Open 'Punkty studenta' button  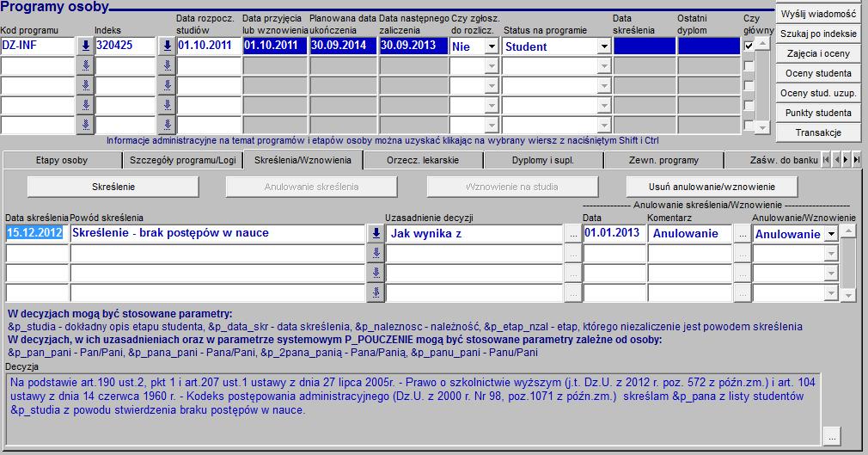pos(818,113)
